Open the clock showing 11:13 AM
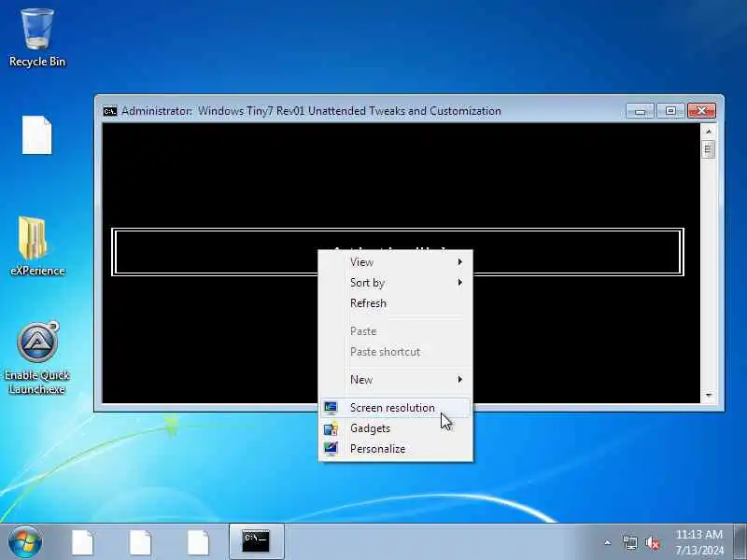 (699, 542)
